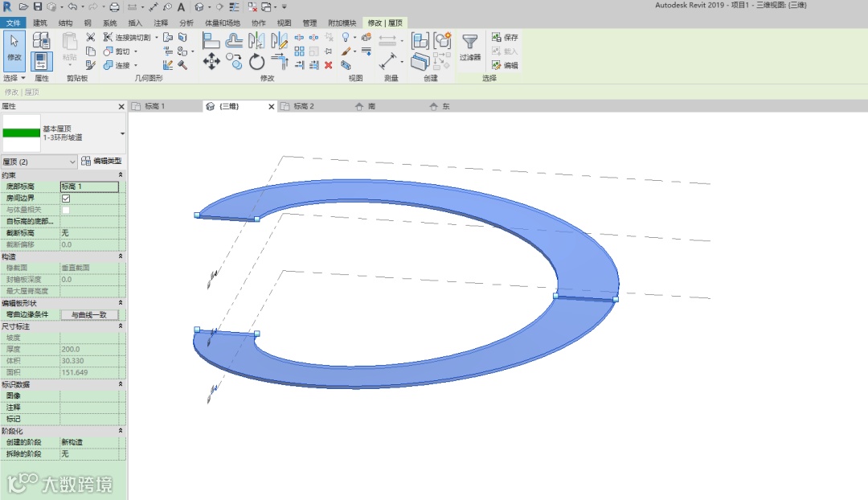This screenshot has height=500, width=868.
Task: Click the Pin tool
Action: 329,51
